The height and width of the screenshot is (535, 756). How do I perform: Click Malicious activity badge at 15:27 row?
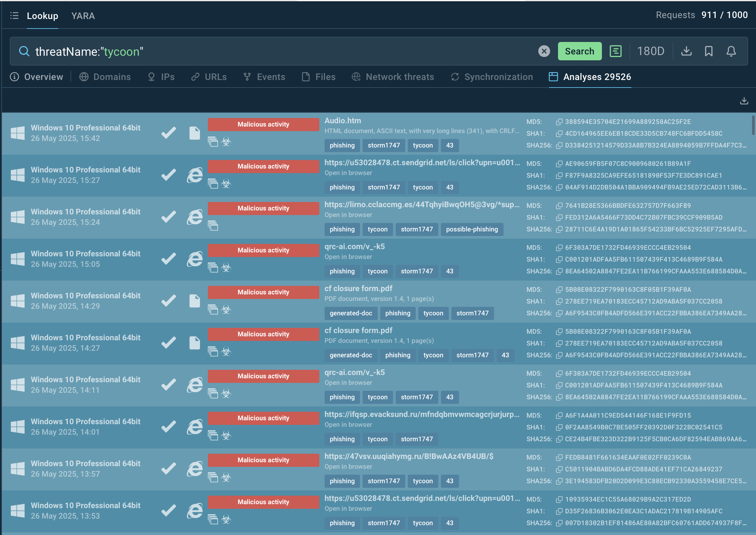(263, 166)
